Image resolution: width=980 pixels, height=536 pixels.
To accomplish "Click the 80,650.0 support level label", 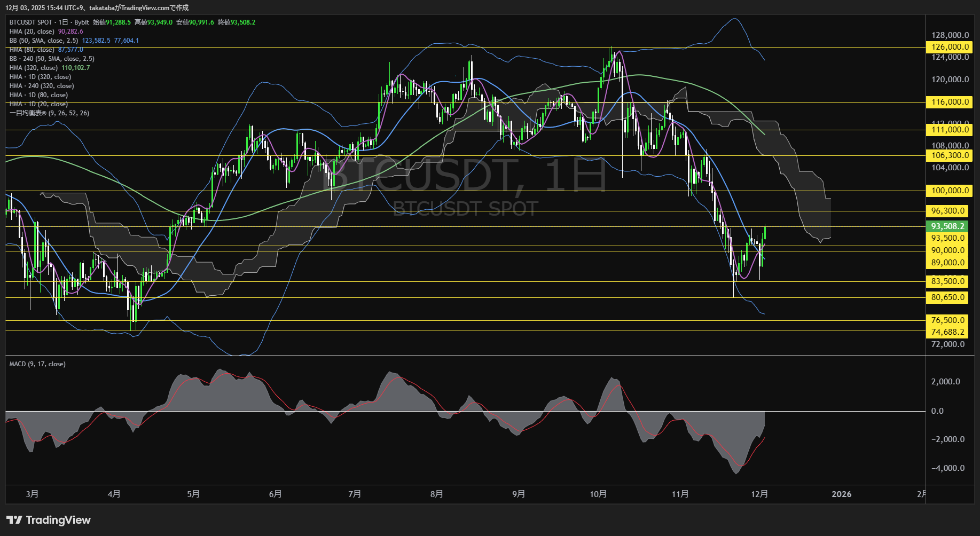I will [x=947, y=297].
